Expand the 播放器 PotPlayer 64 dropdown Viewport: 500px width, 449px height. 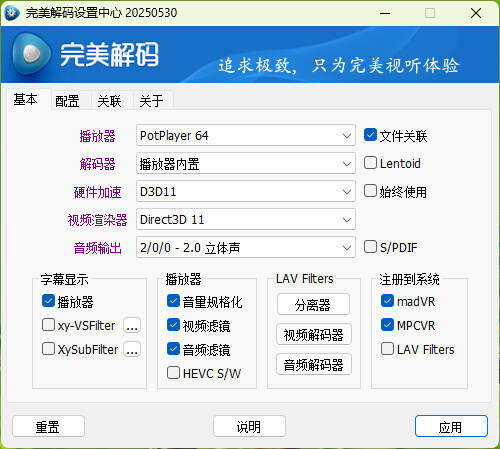tap(246, 135)
